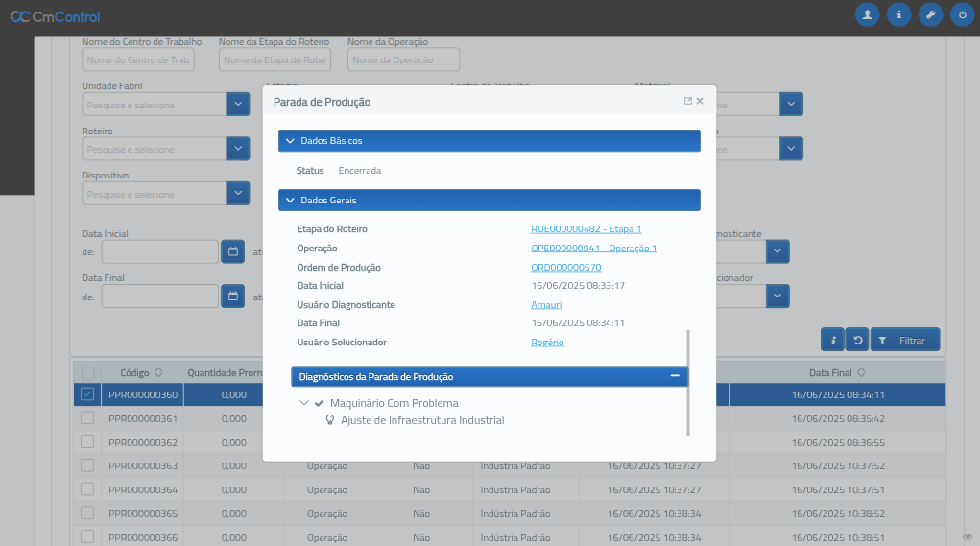Uncheck the PPR000000360 row checkbox
The width and height of the screenshot is (980, 546).
click(87, 394)
